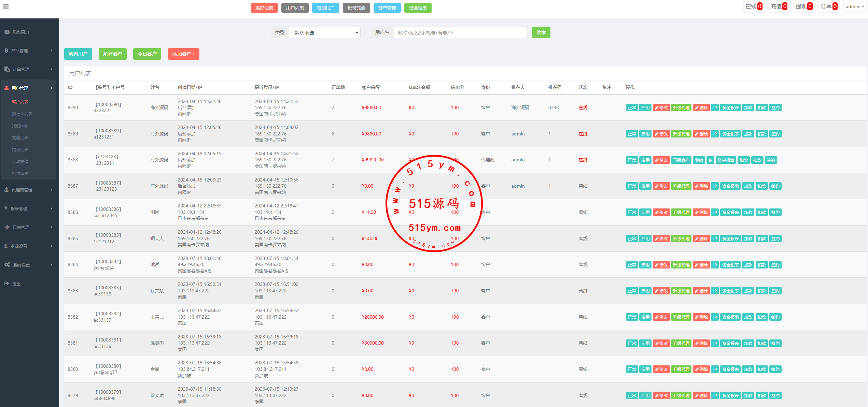Toggle 正常 state for user 8386

point(632,213)
